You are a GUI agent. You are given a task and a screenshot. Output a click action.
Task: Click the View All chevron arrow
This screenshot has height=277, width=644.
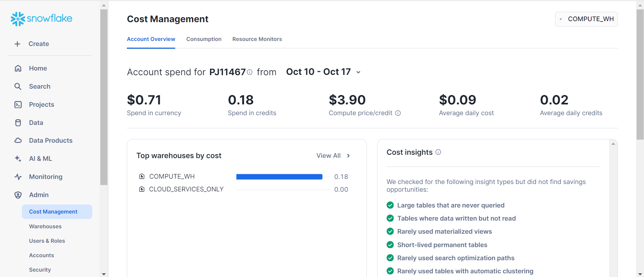coord(348,156)
